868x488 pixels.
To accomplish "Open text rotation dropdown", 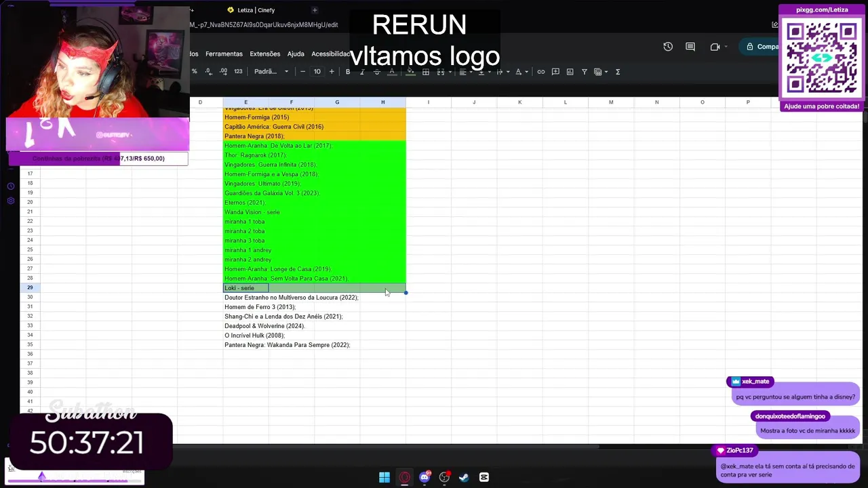I will coord(520,72).
